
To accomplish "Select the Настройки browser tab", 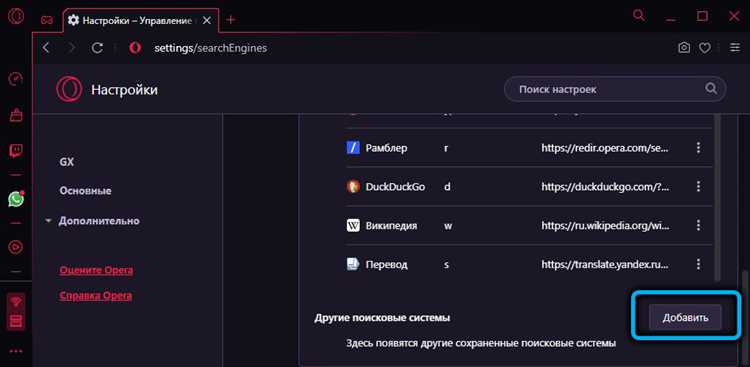I will point(141,21).
